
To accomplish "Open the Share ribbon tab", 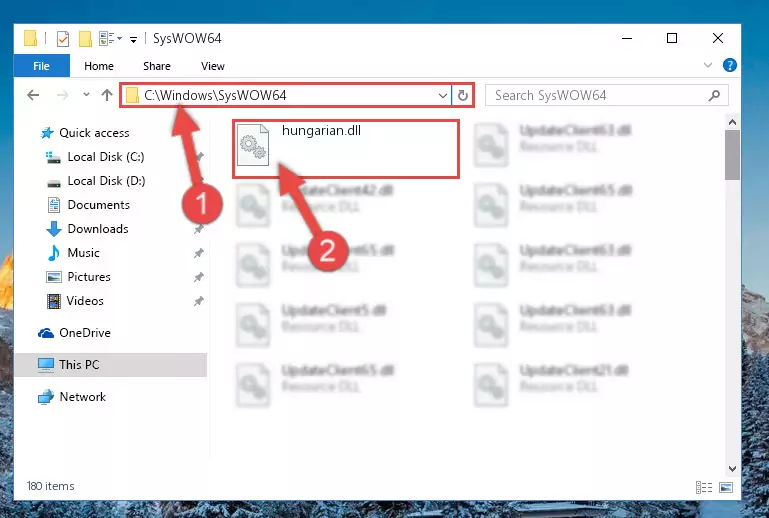I will click(x=157, y=66).
